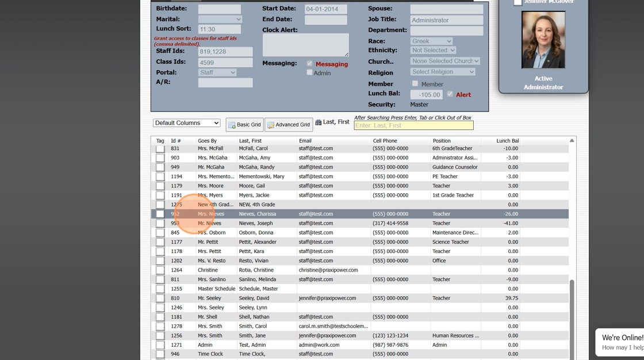
Task: Click the Last, First search input field
Action: 413,125
